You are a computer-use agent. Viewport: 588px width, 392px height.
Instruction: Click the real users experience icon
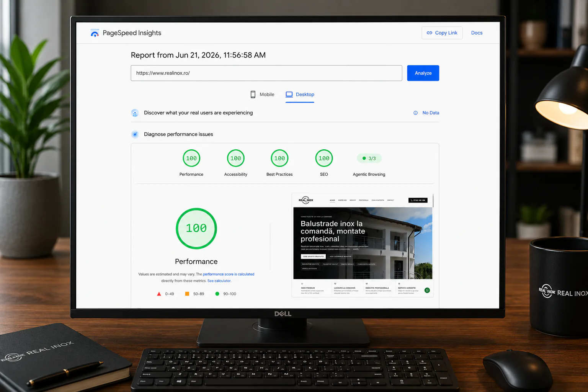click(135, 113)
